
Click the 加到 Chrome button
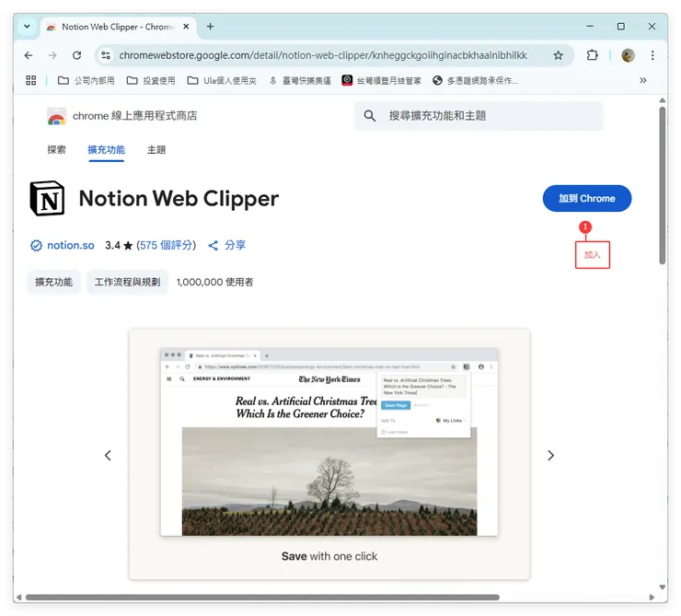(587, 199)
